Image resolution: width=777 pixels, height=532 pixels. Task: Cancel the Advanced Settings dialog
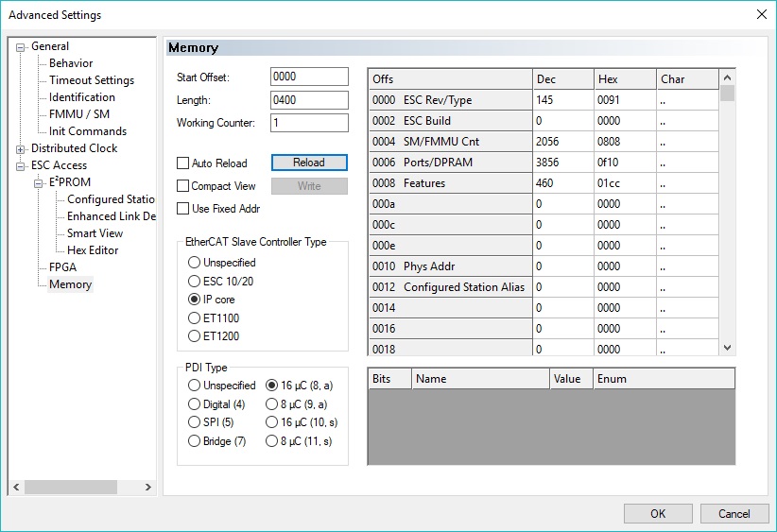[x=734, y=514]
